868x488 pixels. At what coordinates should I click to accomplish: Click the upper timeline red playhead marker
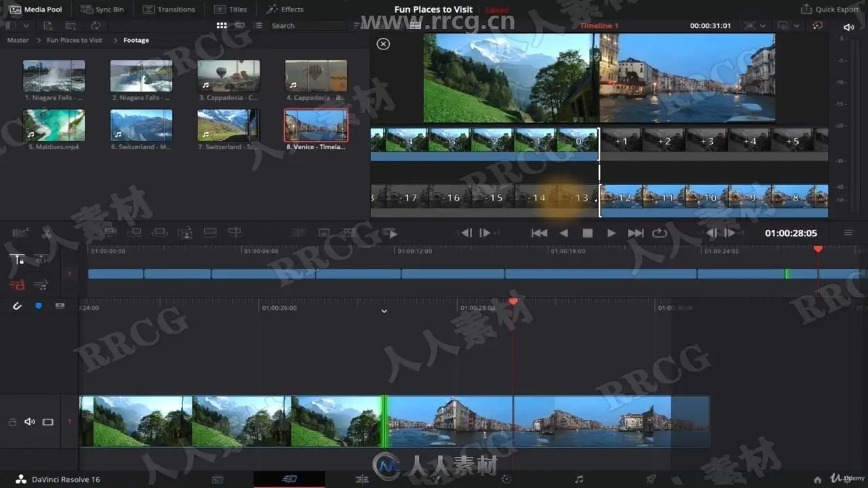(x=818, y=249)
